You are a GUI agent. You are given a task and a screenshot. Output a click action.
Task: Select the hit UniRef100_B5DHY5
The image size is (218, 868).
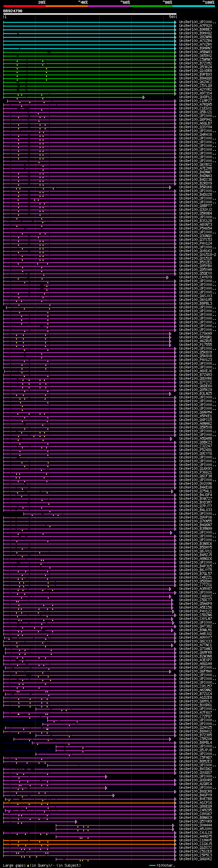(196, 548)
